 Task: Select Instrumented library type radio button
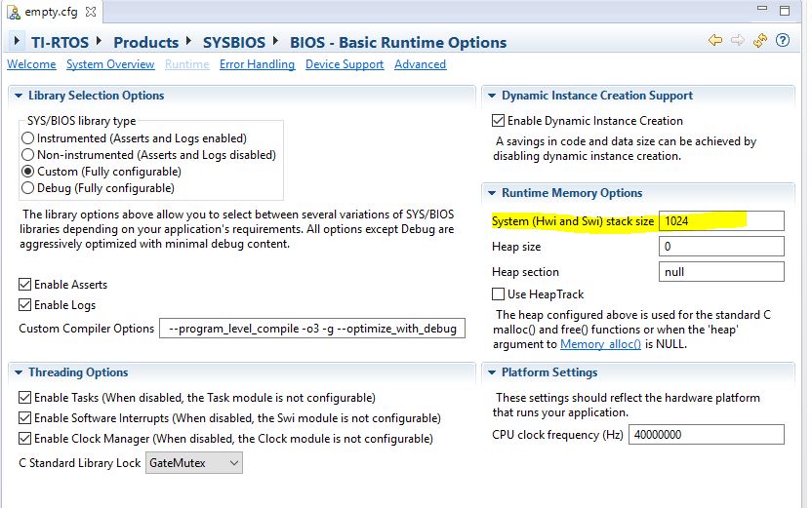pos(27,138)
